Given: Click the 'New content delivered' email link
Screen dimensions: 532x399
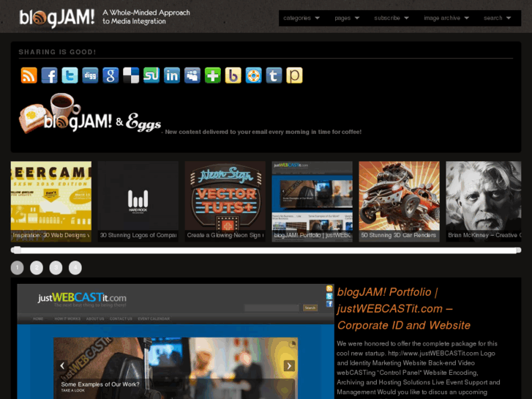Looking at the screenshot, I should click(263, 132).
